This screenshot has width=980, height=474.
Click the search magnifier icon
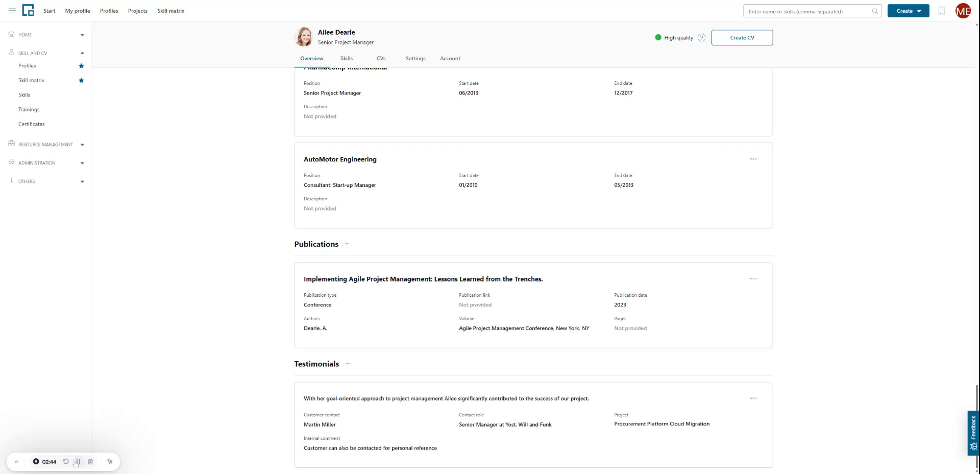tap(874, 11)
